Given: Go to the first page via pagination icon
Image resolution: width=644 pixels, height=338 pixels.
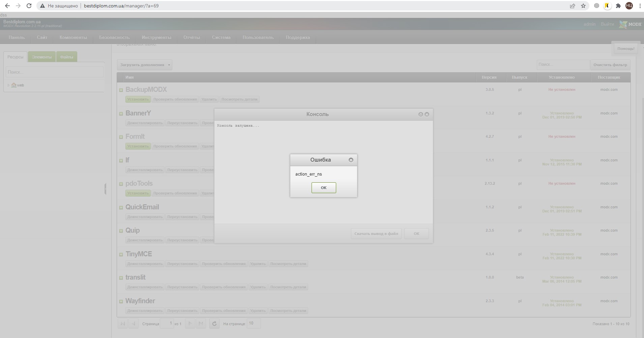Looking at the screenshot, I should coord(123,323).
